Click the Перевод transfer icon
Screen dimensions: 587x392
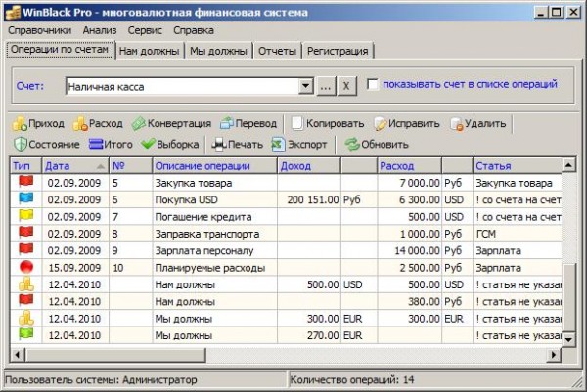coord(227,124)
